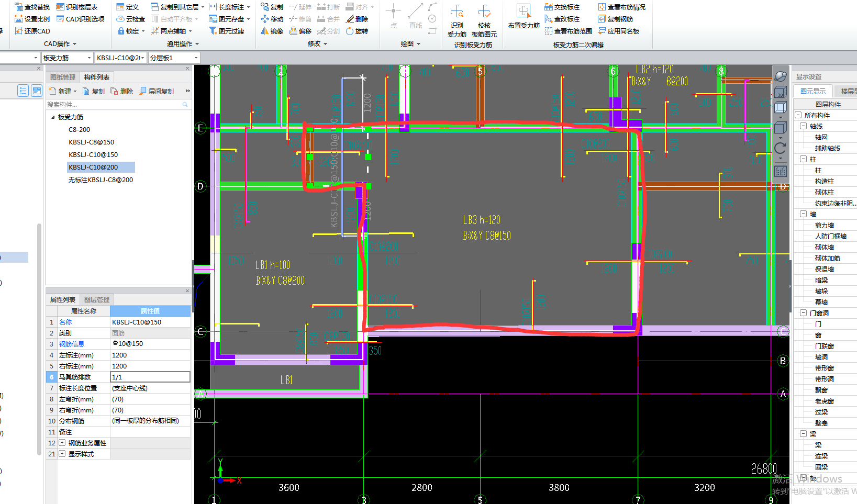This screenshot has width=857, height=504.
Task: Switch to 图纸管理 tab
Action: click(x=63, y=77)
